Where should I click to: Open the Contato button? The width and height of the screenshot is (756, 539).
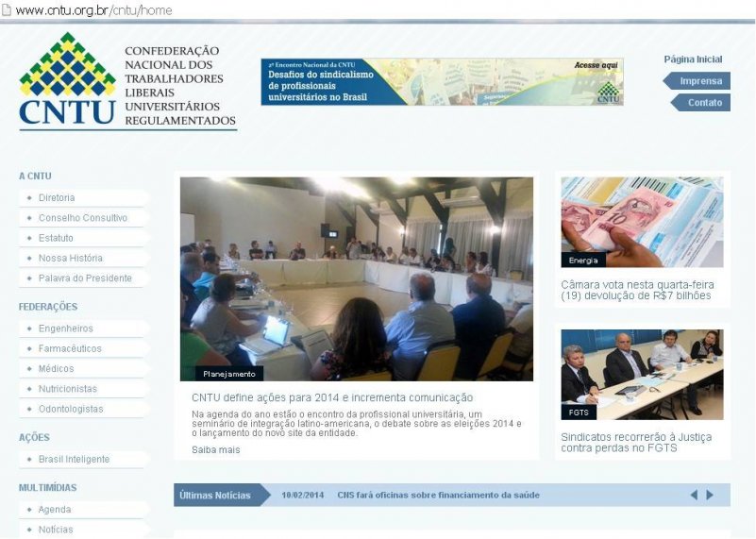[x=703, y=102]
